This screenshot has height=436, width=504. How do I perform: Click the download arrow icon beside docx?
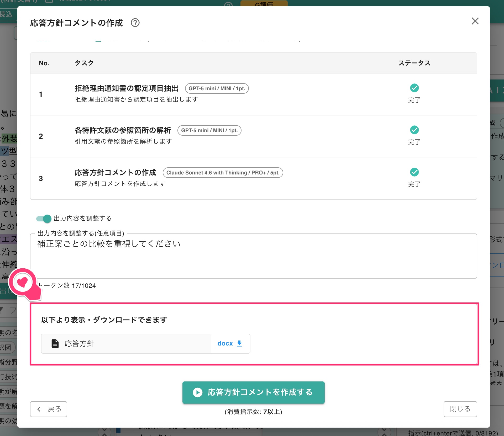(x=239, y=344)
